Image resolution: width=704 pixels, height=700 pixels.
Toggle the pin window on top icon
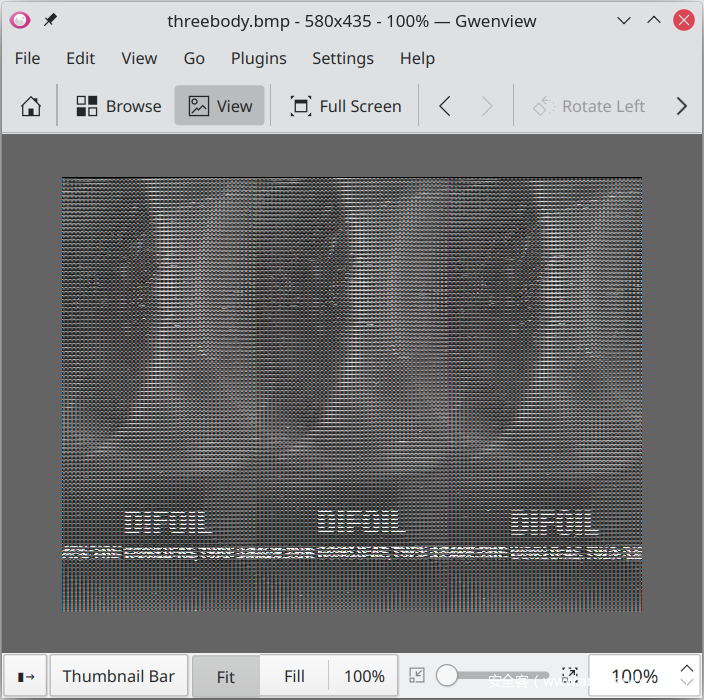[x=50, y=20]
